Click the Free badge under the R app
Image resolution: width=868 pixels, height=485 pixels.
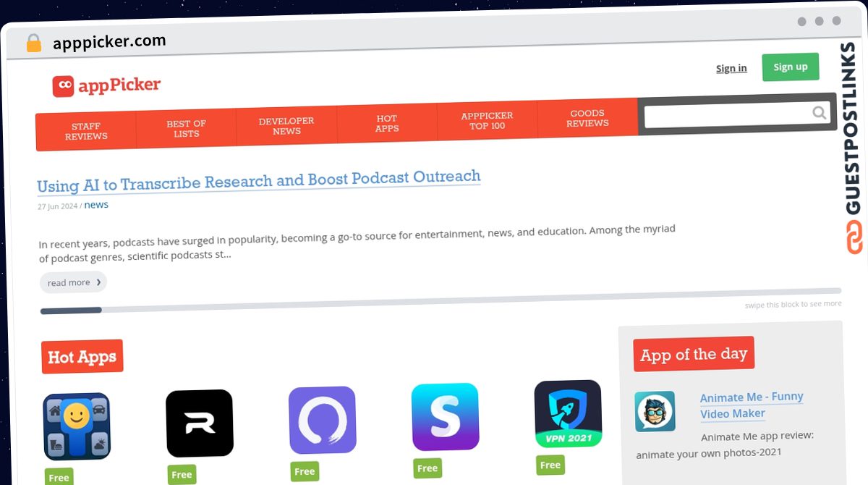coord(182,475)
